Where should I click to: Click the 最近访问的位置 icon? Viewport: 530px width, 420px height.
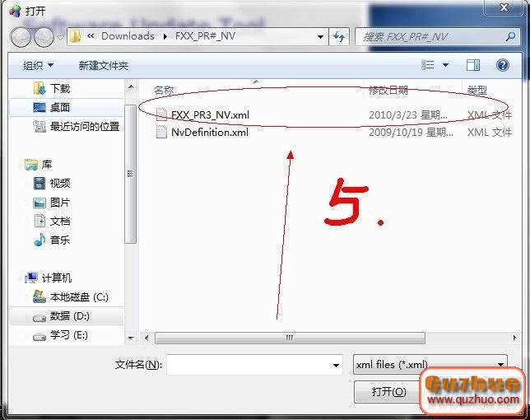point(40,127)
